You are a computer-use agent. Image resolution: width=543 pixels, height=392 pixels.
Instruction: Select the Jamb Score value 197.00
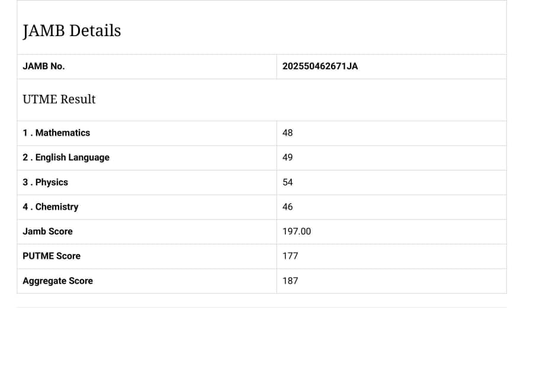(297, 232)
